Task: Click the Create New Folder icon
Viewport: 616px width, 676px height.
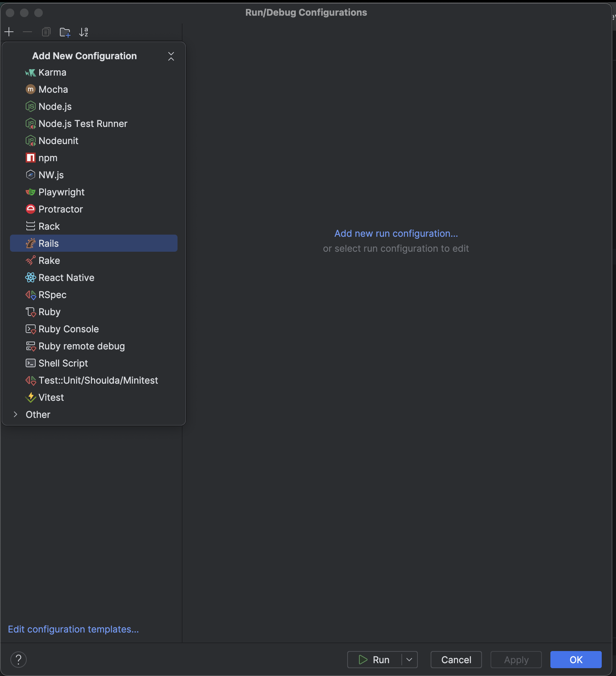Action: (65, 32)
